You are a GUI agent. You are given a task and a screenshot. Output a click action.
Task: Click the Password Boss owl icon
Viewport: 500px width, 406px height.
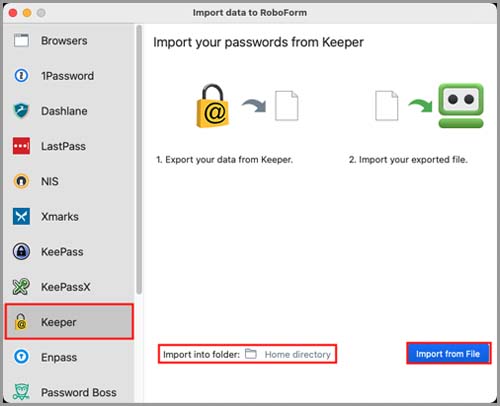click(x=21, y=392)
